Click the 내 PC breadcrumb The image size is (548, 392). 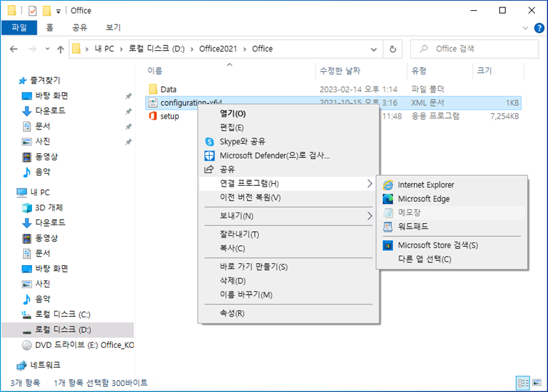[x=104, y=49]
